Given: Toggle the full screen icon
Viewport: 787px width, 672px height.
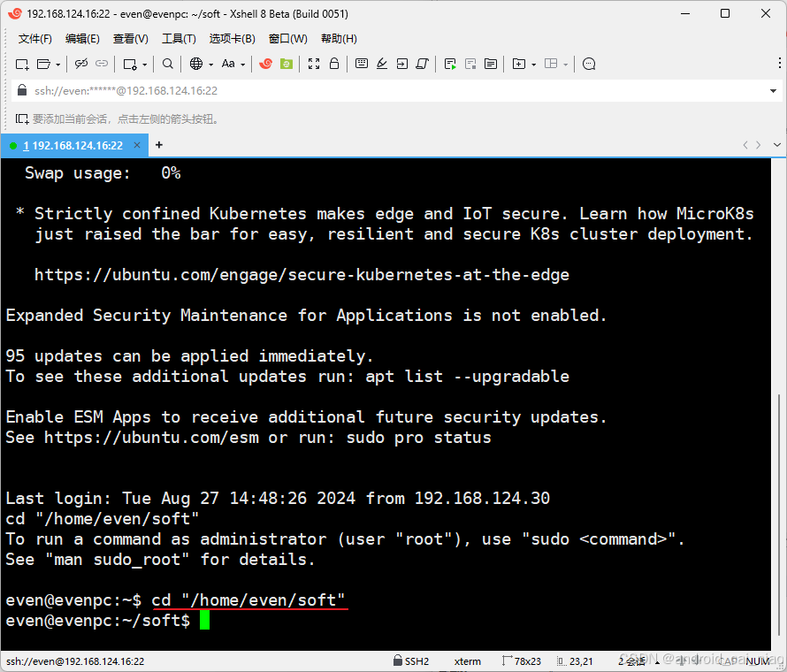Looking at the screenshot, I should point(314,64).
